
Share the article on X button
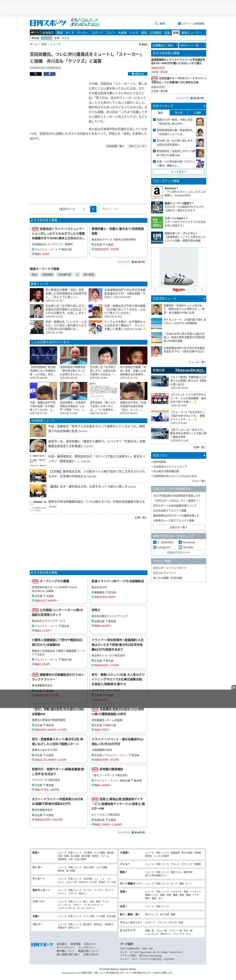(36, 74)
